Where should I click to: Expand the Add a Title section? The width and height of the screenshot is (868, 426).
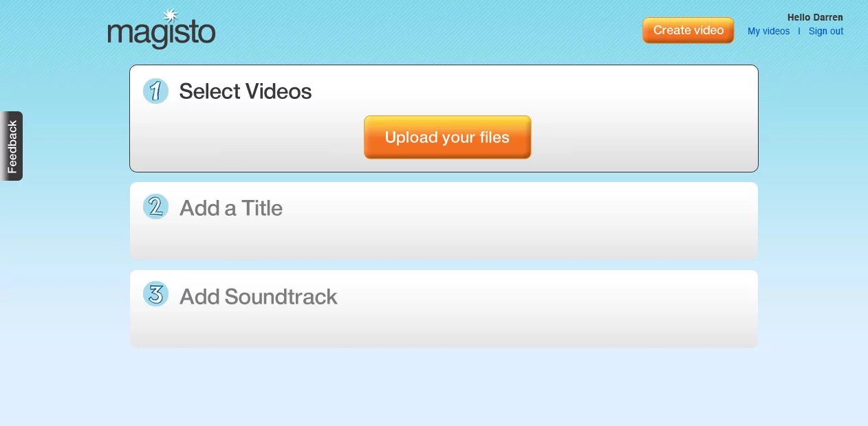tap(230, 208)
